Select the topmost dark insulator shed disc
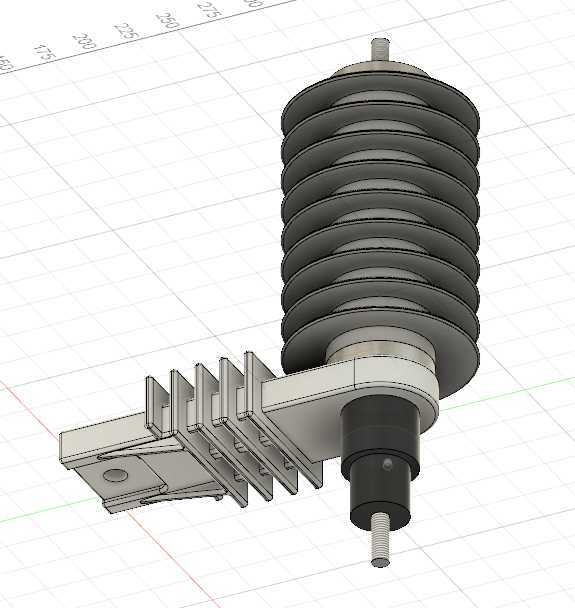This screenshot has height=608, width=575. pyautogui.click(x=380, y=101)
